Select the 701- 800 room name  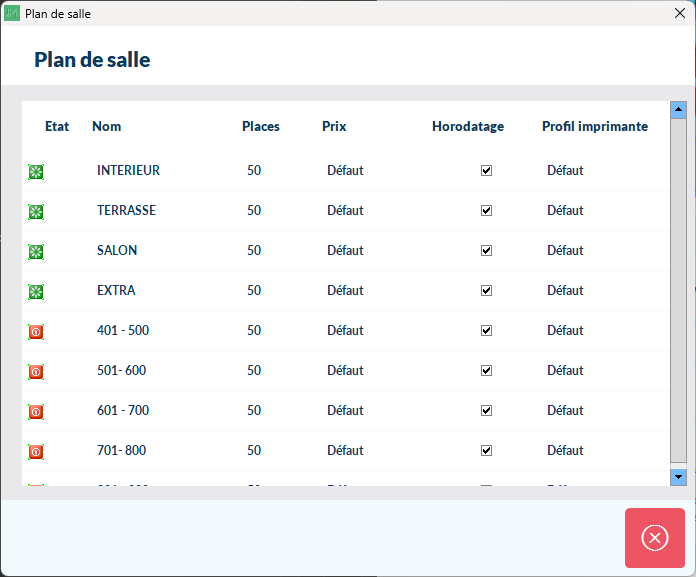pyautogui.click(x=122, y=450)
